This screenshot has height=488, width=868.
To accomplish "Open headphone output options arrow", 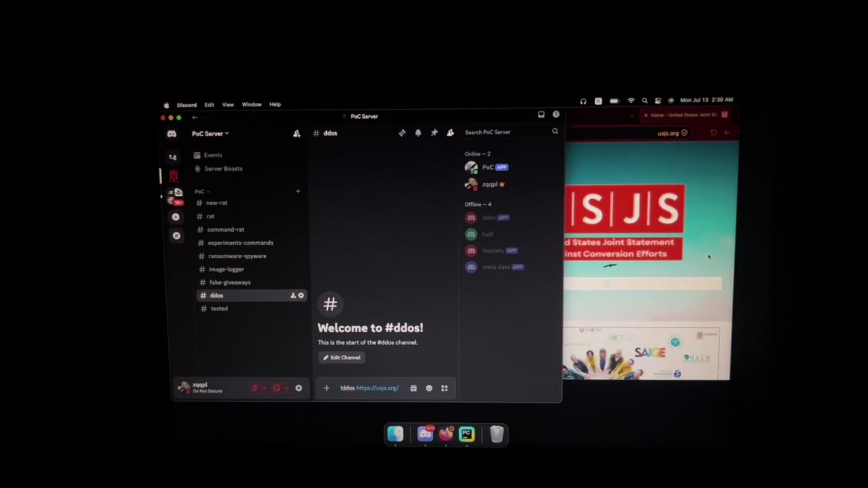I will click(286, 388).
